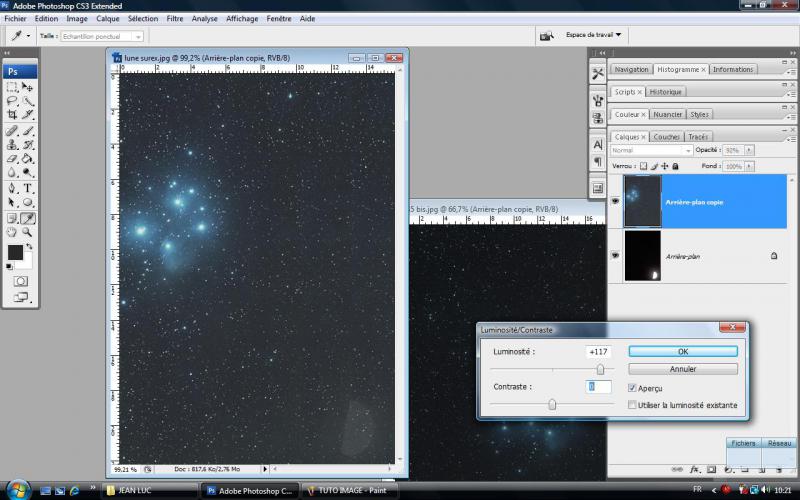Screen dimensions: 800x500
Task: Select the Crop tool
Action: (x=12, y=115)
